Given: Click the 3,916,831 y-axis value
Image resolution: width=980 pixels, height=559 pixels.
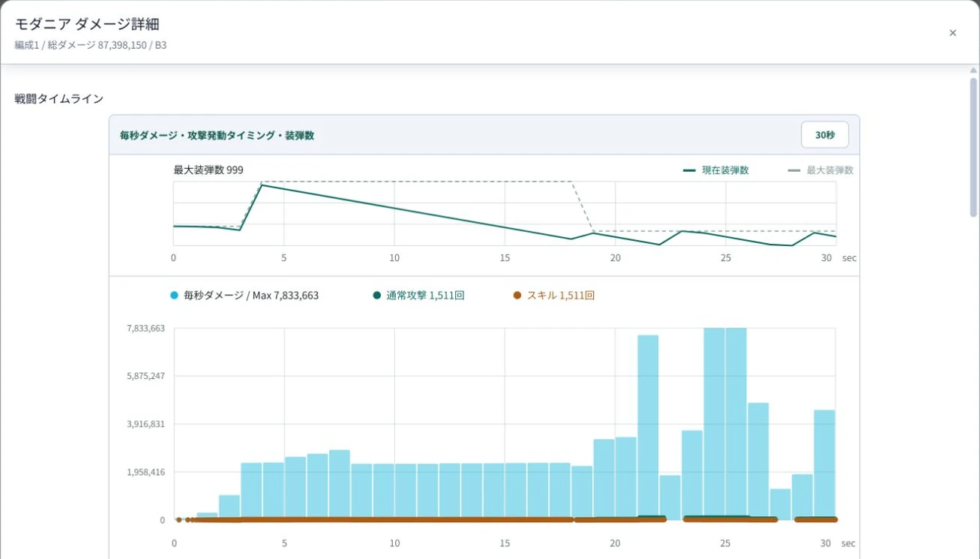Looking at the screenshot, I should [x=146, y=424].
